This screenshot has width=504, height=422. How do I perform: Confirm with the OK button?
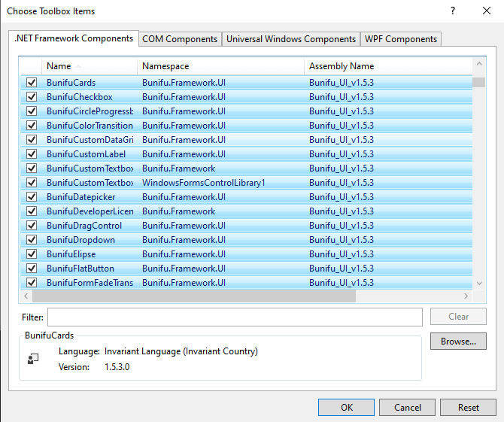coord(347,408)
